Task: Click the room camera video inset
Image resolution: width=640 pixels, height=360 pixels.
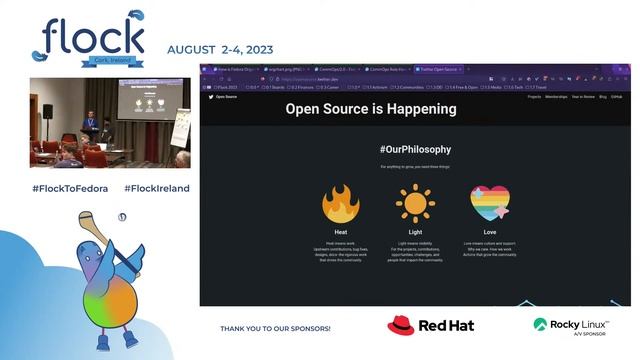Action: tap(110, 123)
